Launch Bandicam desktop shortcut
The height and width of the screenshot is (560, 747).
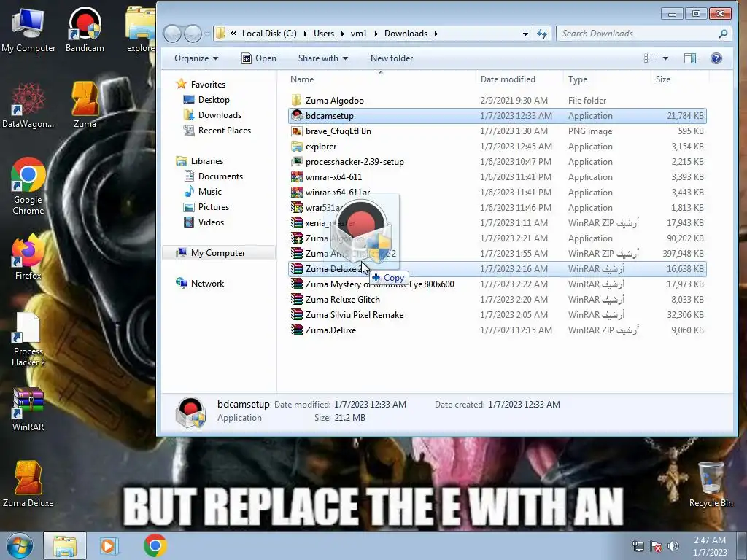[x=85, y=29]
